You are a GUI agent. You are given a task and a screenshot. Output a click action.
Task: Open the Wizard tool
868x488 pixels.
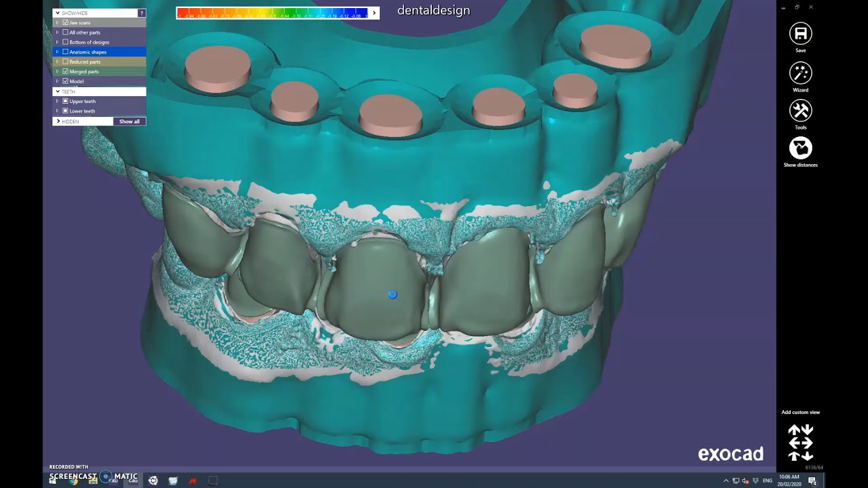[800, 73]
